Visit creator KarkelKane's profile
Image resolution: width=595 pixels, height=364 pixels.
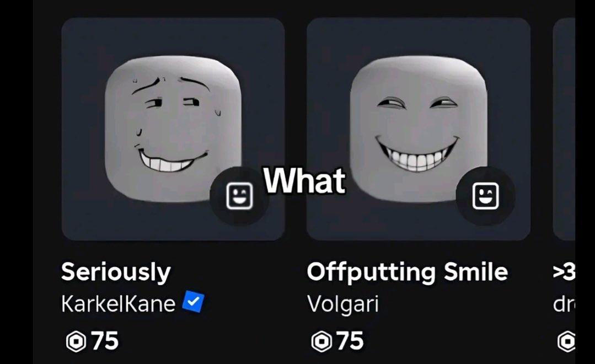(x=118, y=304)
